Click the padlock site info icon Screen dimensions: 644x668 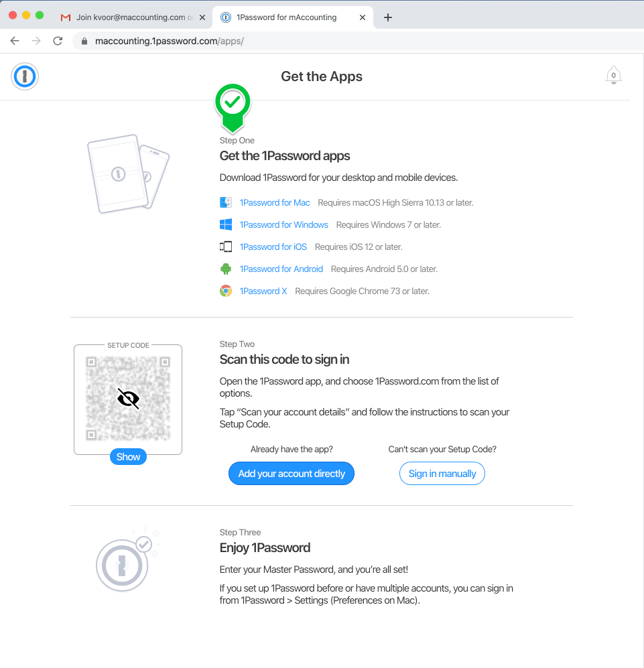(84, 42)
